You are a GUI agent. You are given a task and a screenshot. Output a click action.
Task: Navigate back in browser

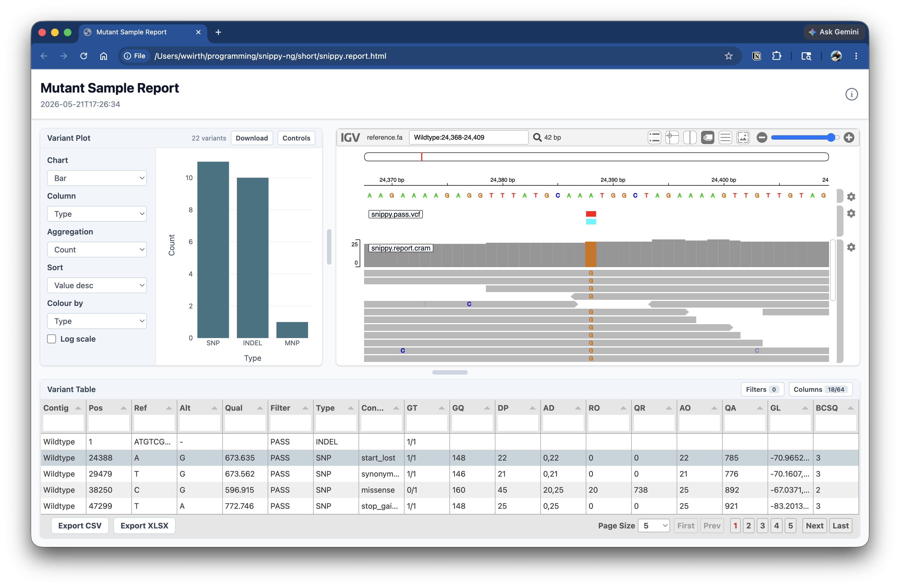pyautogui.click(x=44, y=56)
